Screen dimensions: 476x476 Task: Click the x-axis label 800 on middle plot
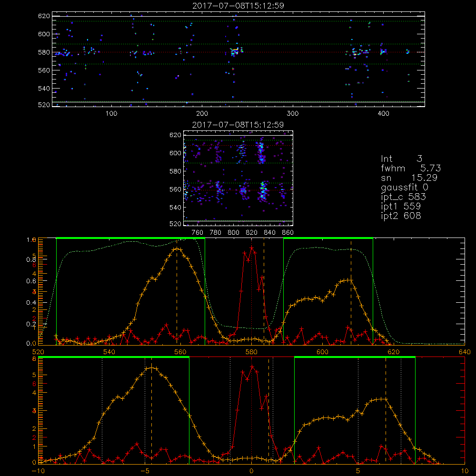[233, 233]
